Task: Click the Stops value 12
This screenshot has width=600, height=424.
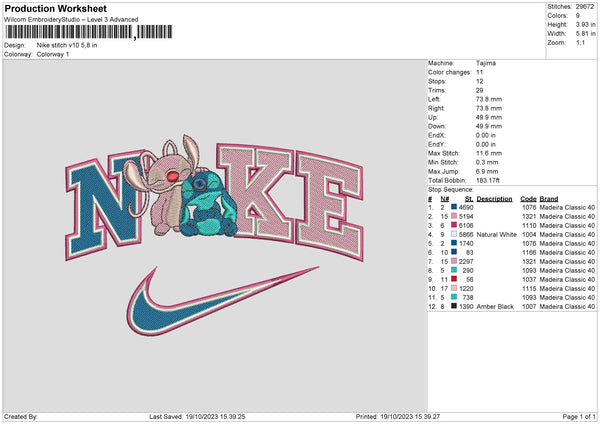Action: coord(479,82)
